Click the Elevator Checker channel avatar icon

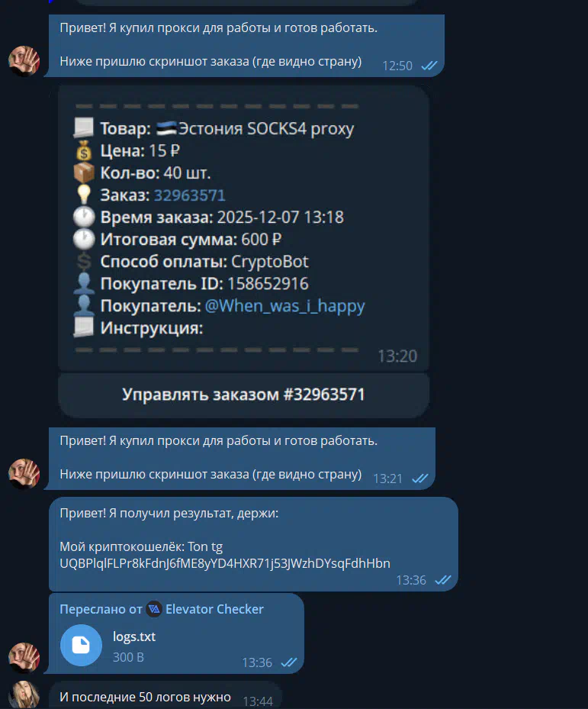[x=154, y=609]
